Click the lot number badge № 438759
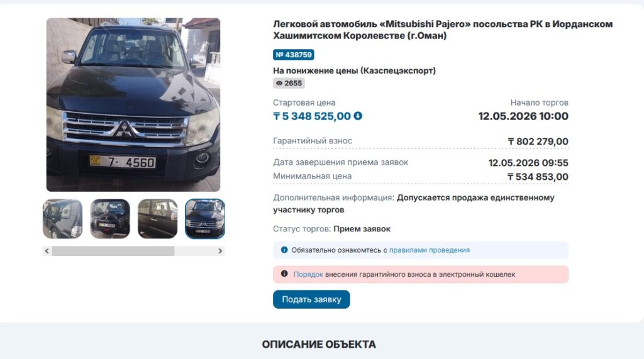Image resolution: width=644 pixels, height=359 pixels. [294, 55]
